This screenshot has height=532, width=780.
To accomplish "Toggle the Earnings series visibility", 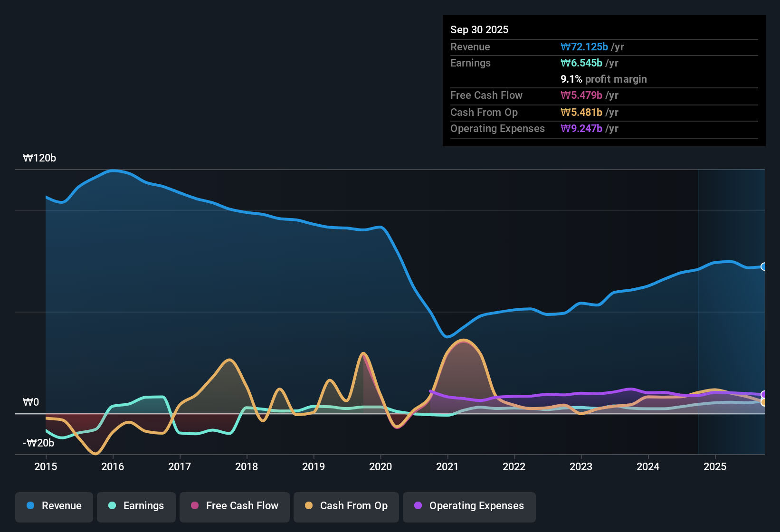I will [x=136, y=506].
